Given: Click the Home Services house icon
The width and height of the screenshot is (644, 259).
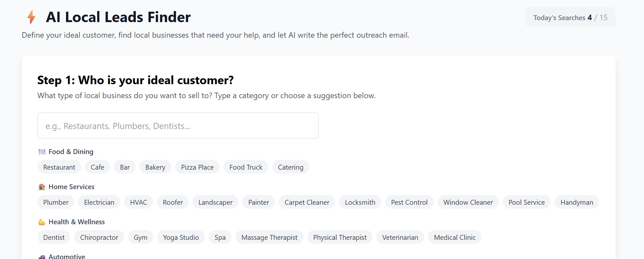Looking at the screenshot, I should pos(42,187).
